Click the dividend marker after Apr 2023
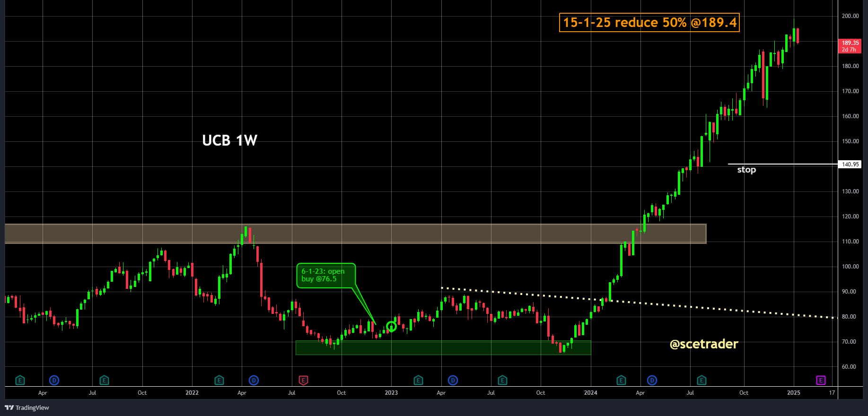The width and height of the screenshot is (868, 416). (453, 380)
